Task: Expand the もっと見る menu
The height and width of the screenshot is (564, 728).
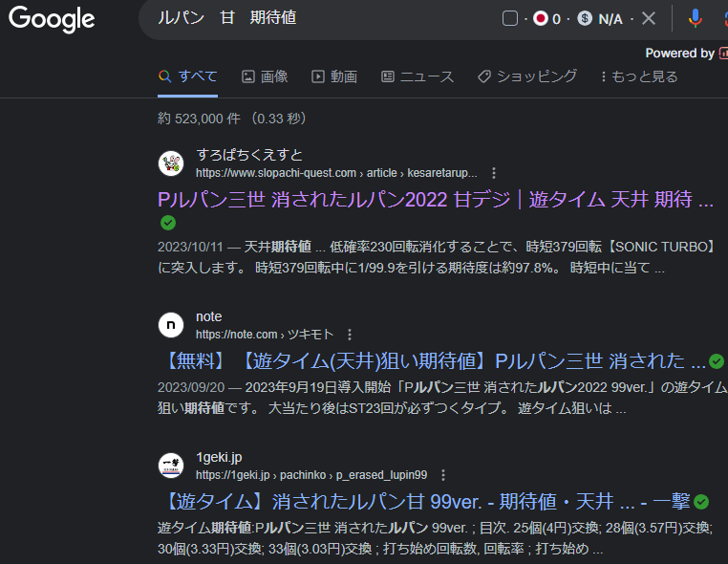Action: (x=639, y=76)
